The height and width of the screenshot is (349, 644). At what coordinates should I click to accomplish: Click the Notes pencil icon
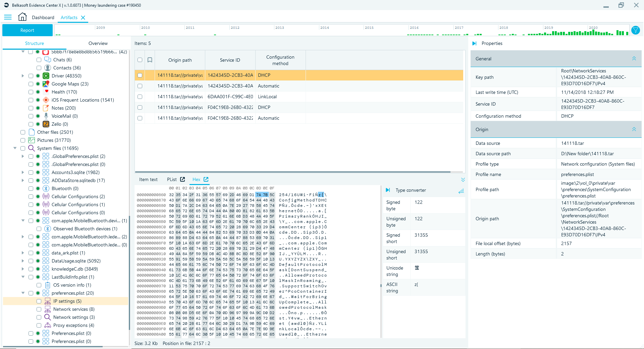[x=46, y=108]
